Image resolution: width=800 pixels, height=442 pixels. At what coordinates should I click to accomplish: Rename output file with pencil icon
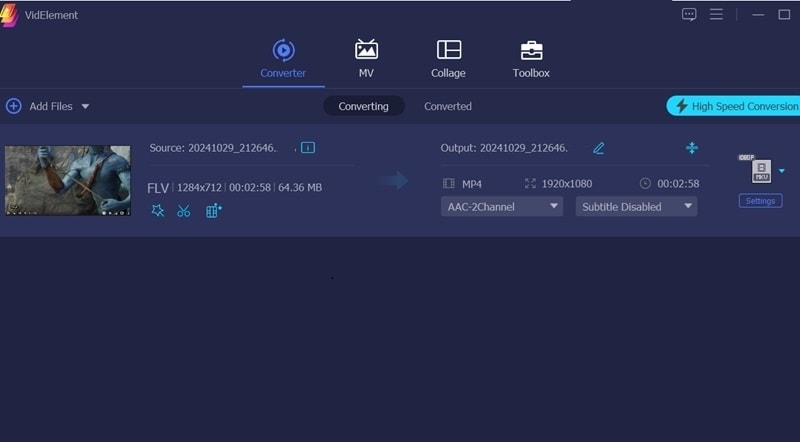coord(598,148)
